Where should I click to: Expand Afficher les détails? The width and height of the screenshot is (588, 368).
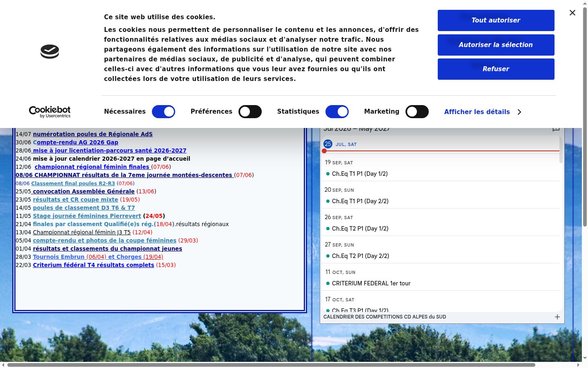(x=483, y=112)
